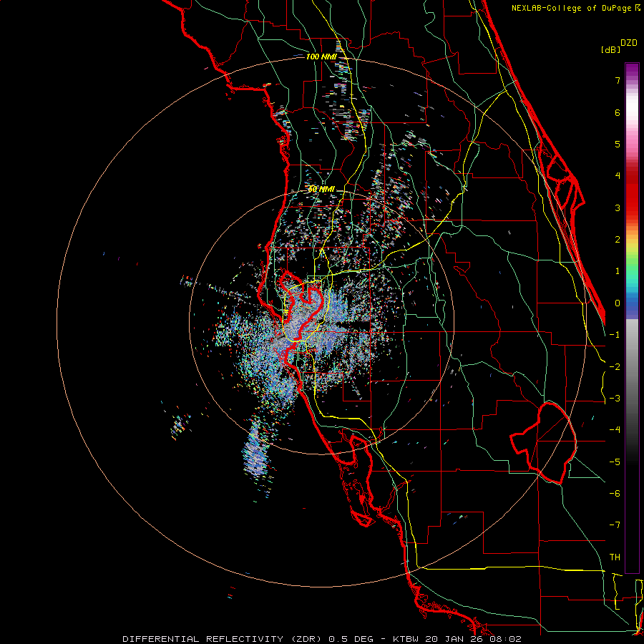Pick the blue band beside 0 dB
The image size is (644, 644).
point(632,304)
